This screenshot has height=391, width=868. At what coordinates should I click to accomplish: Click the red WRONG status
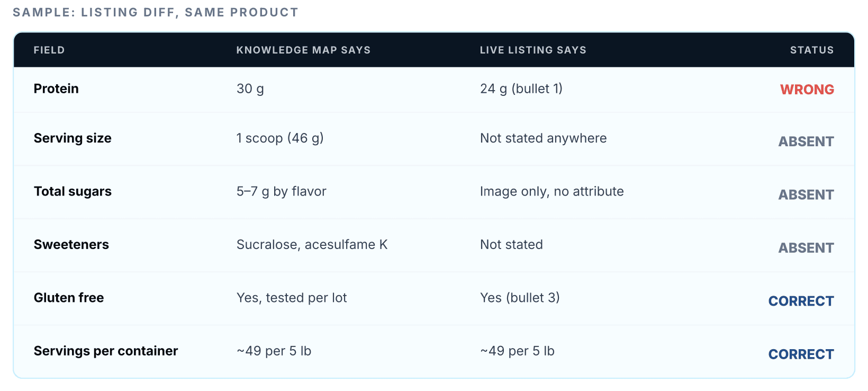[807, 90]
